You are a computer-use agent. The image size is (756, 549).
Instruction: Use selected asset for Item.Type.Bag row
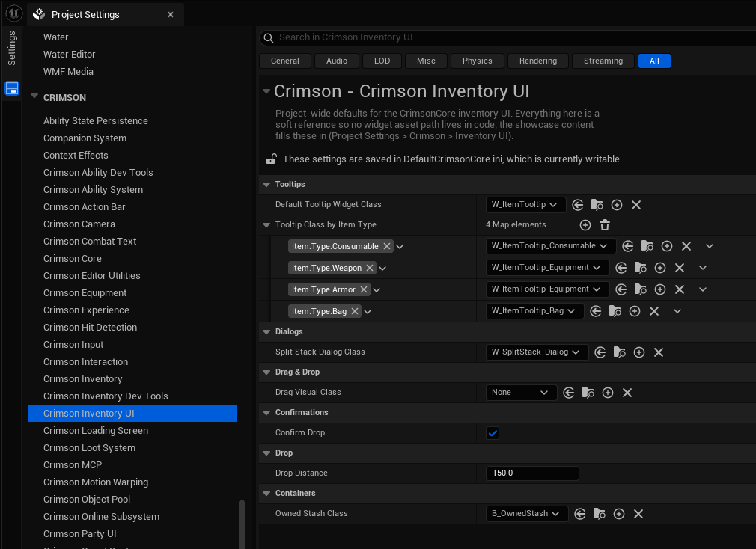(x=596, y=311)
